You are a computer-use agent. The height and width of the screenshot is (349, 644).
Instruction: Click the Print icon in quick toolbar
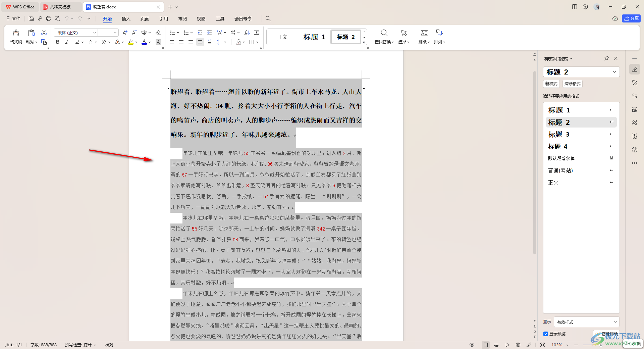coord(49,18)
